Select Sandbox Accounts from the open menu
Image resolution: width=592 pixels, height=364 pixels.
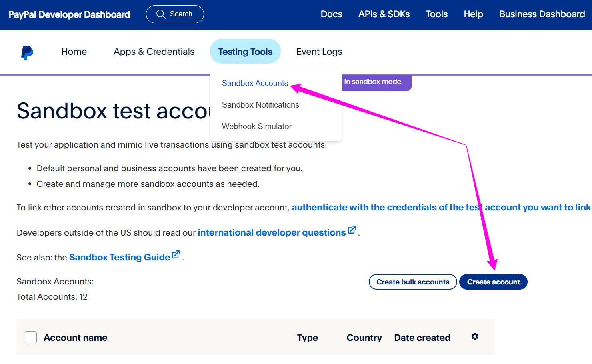(x=255, y=83)
